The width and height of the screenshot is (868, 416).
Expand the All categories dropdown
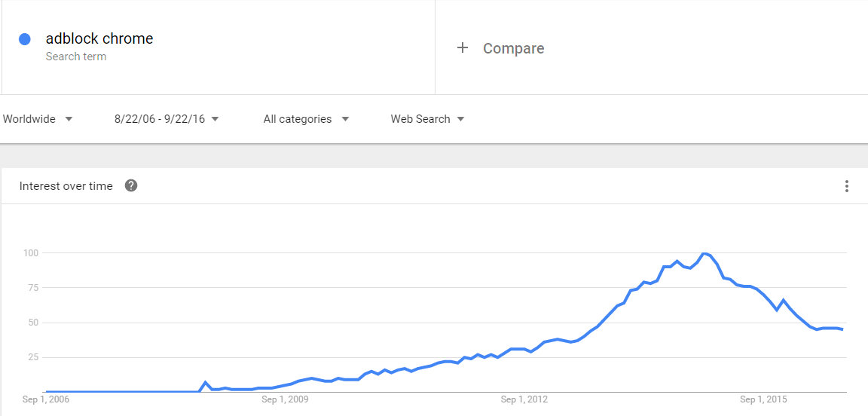[306, 118]
